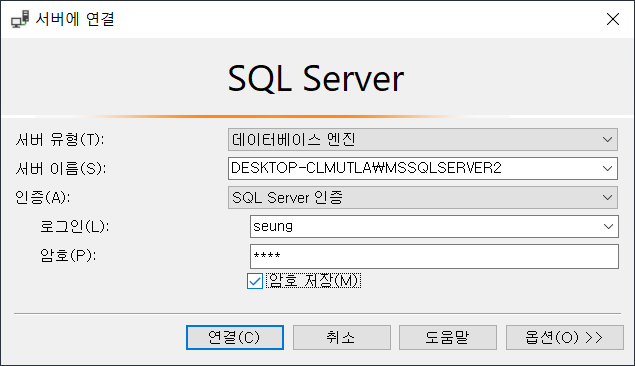Image resolution: width=635 pixels, height=366 pixels.
Task: Toggle the 암호 저장(M) checkbox
Action: 255,281
